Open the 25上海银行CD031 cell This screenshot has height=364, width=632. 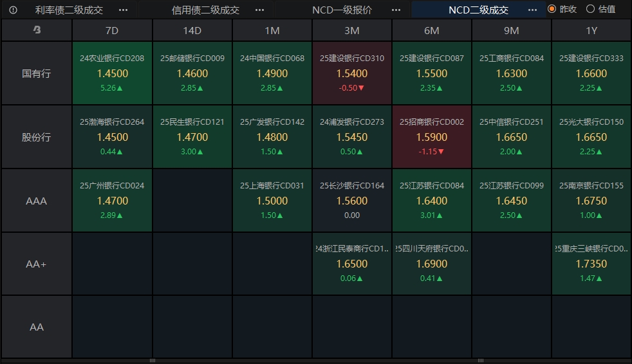272,201
